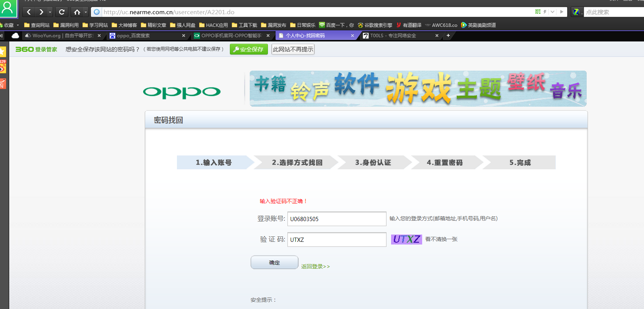Image resolution: width=644 pixels, height=309 pixels.
Task: Open the navigation history dropdown beside forward arrow
Action: click(x=50, y=12)
